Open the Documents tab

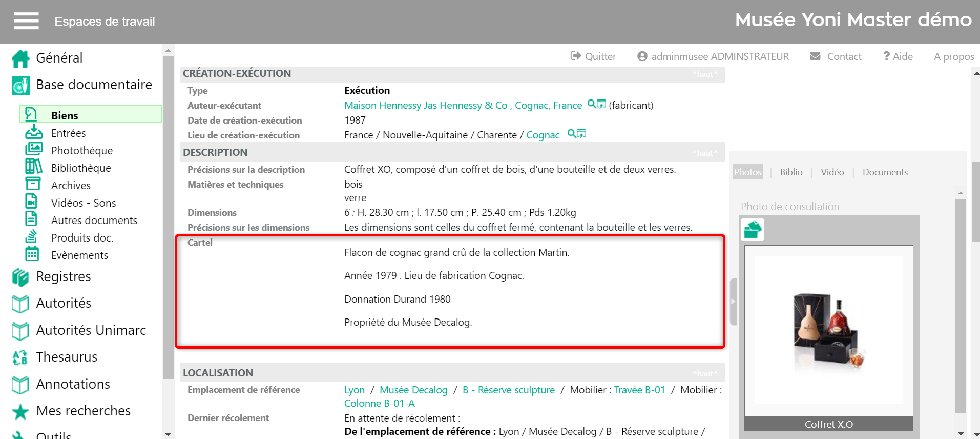[885, 172]
